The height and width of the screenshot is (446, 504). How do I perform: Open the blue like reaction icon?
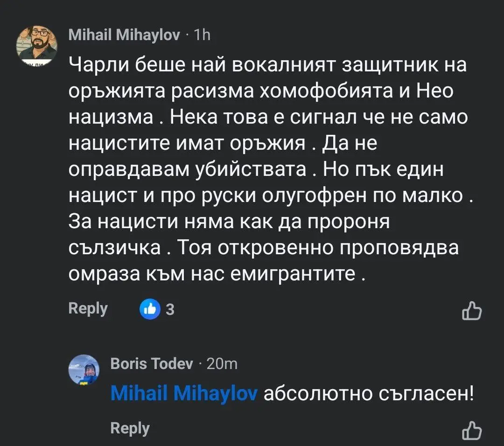tap(150, 309)
